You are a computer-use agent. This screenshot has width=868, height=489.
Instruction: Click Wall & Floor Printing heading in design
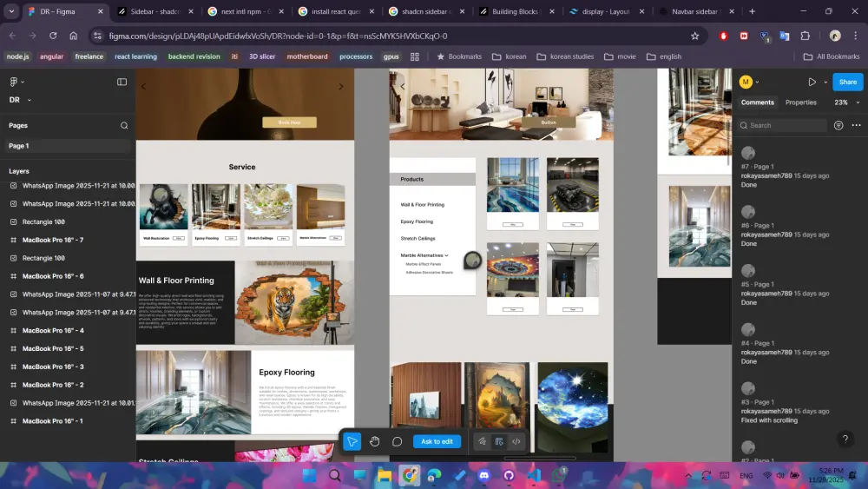tap(176, 281)
